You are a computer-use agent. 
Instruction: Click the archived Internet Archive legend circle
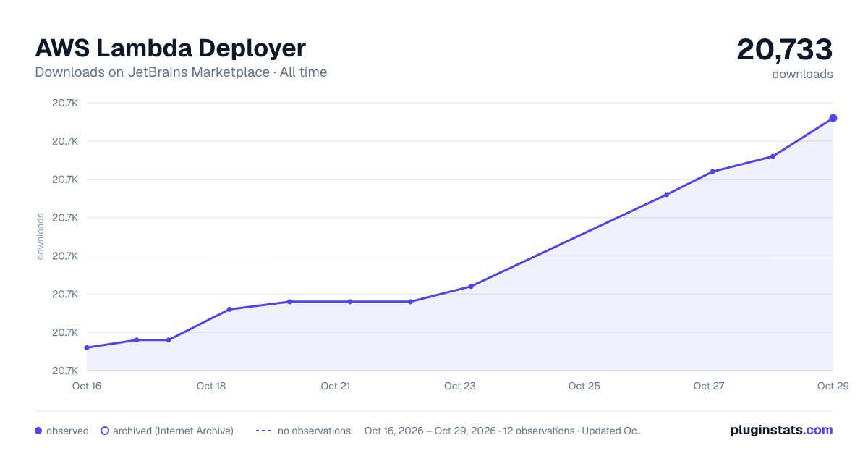point(105,431)
